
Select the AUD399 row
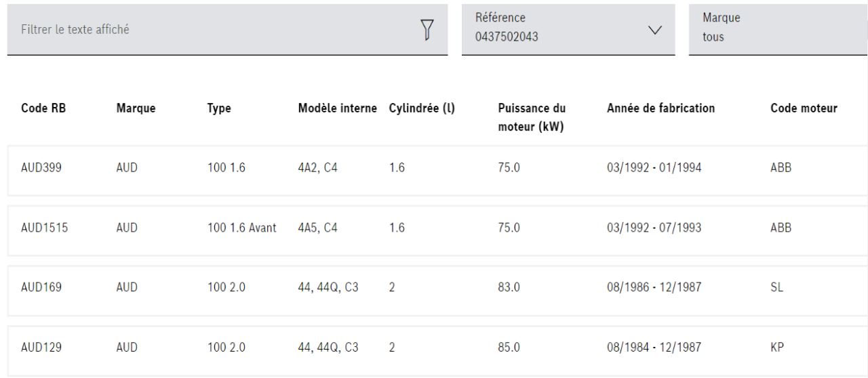click(41, 168)
